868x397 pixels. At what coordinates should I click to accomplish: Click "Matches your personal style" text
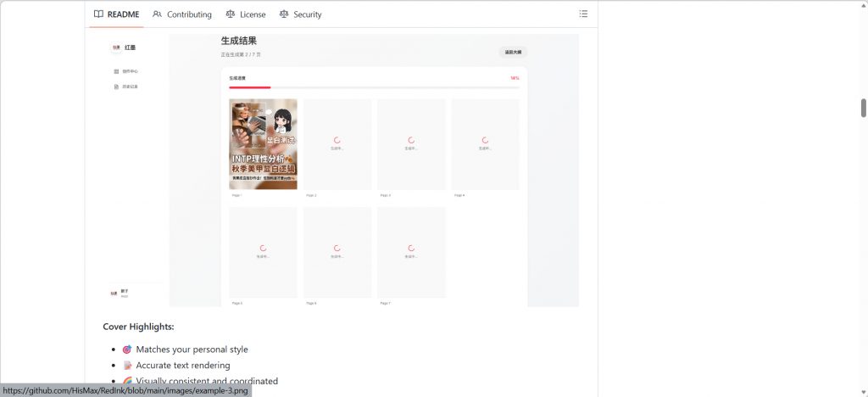tap(192, 349)
